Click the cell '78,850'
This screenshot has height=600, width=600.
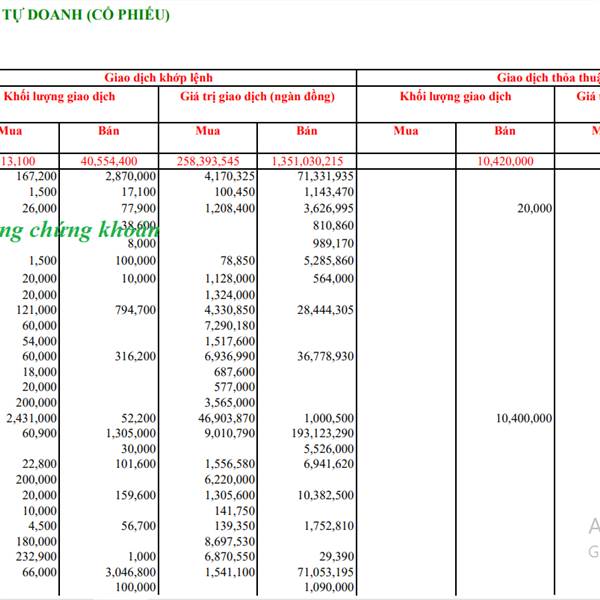[238, 261]
